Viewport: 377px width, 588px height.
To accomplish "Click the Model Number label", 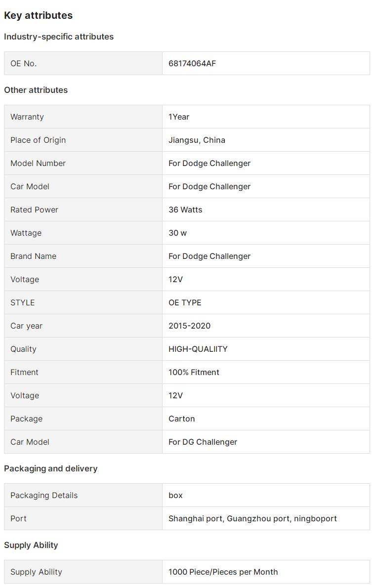I will pos(38,163).
